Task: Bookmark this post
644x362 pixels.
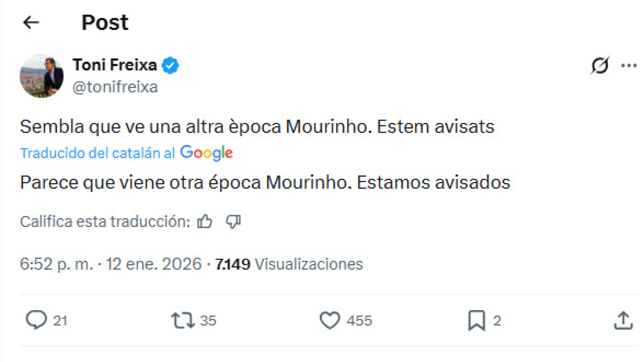Action: (x=477, y=320)
